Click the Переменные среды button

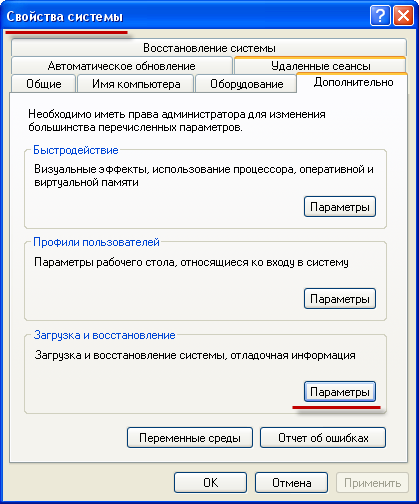[190, 438]
